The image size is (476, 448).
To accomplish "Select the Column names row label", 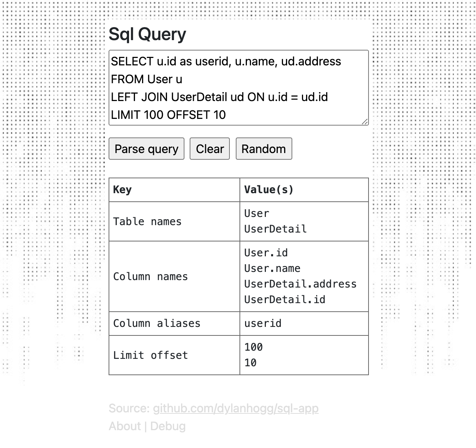I will pyautogui.click(x=151, y=276).
